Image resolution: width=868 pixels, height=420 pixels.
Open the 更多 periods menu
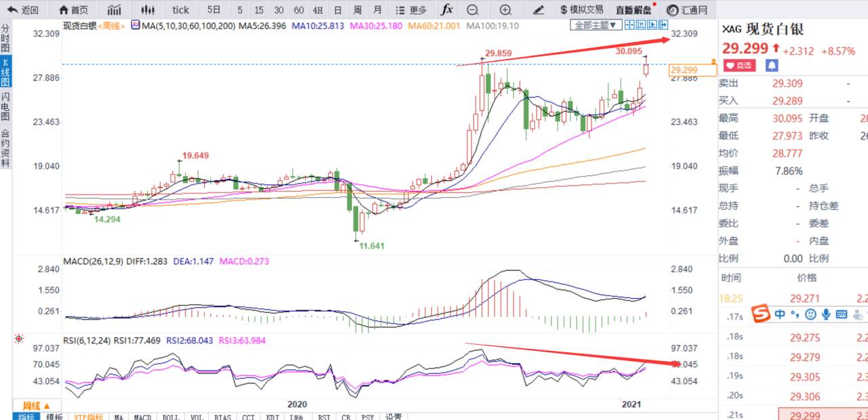click(x=410, y=9)
